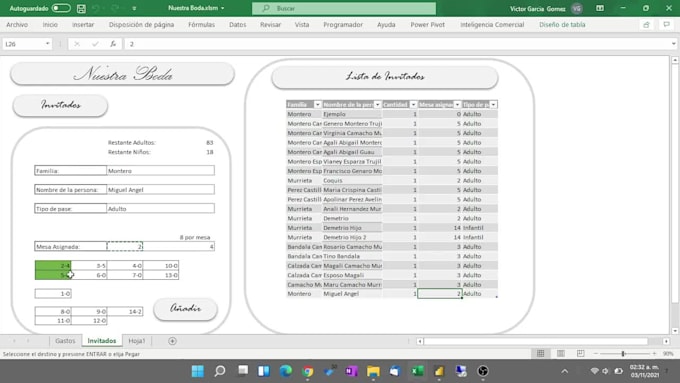
Task: Toggle the Autoguardado switch
Action: (61, 8)
